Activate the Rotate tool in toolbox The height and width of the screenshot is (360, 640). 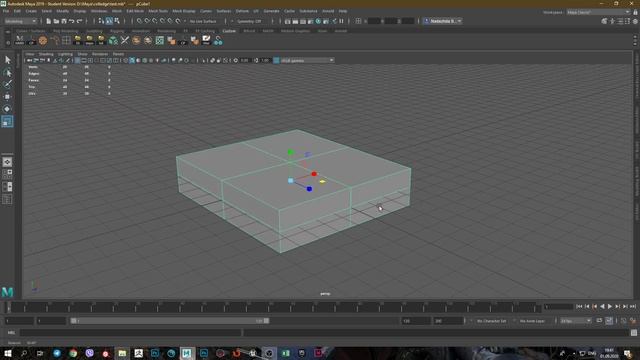point(7,109)
